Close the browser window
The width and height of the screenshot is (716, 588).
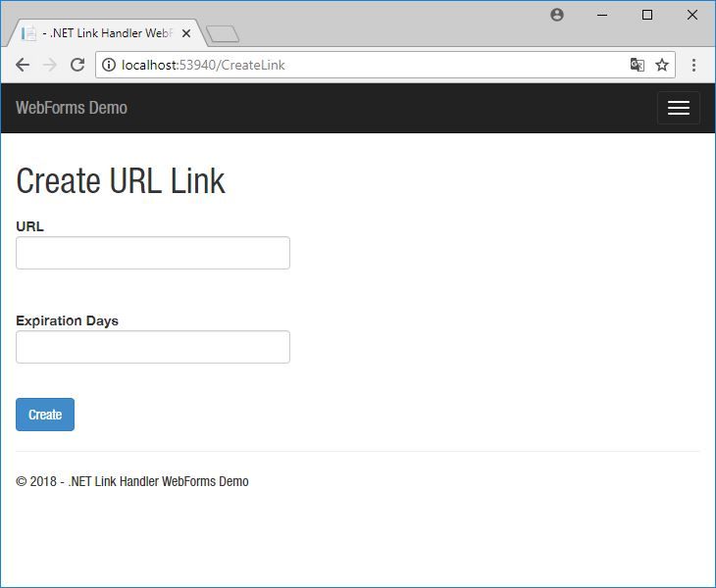click(692, 15)
